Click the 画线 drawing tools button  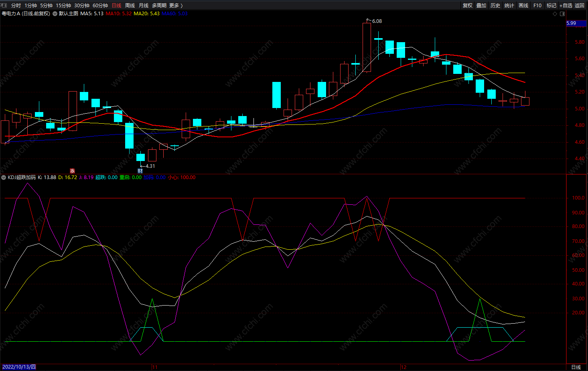523,5
